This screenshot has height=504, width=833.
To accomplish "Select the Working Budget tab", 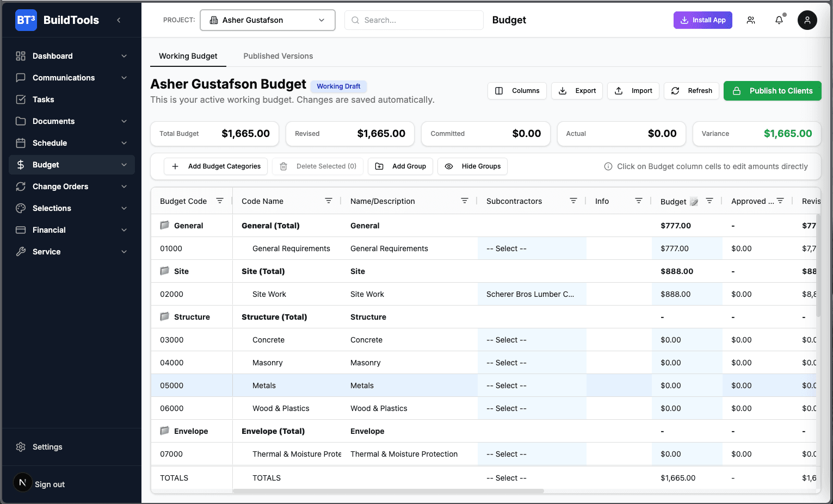I will (x=188, y=56).
